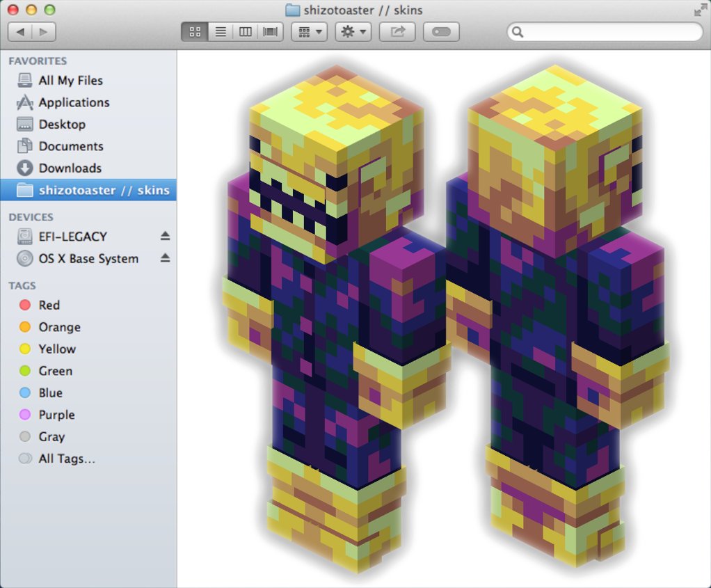This screenshot has width=711, height=588.
Task: Switch to list view
Action: pyautogui.click(x=221, y=32)
